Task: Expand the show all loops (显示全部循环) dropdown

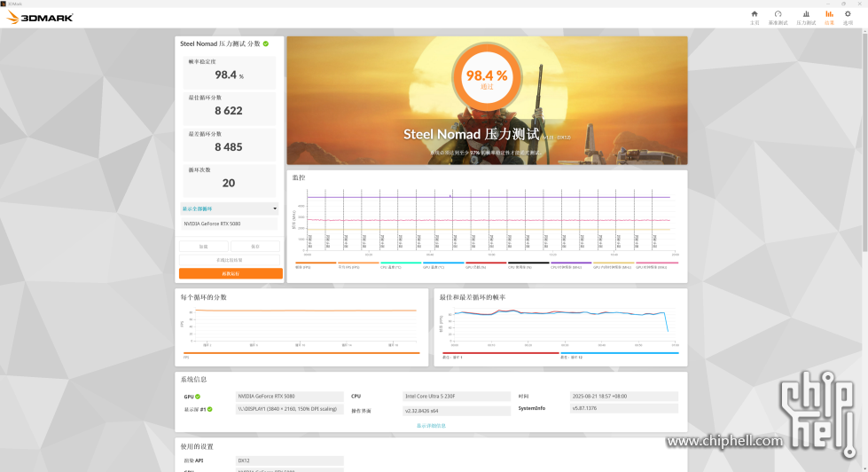Action: 229,208
